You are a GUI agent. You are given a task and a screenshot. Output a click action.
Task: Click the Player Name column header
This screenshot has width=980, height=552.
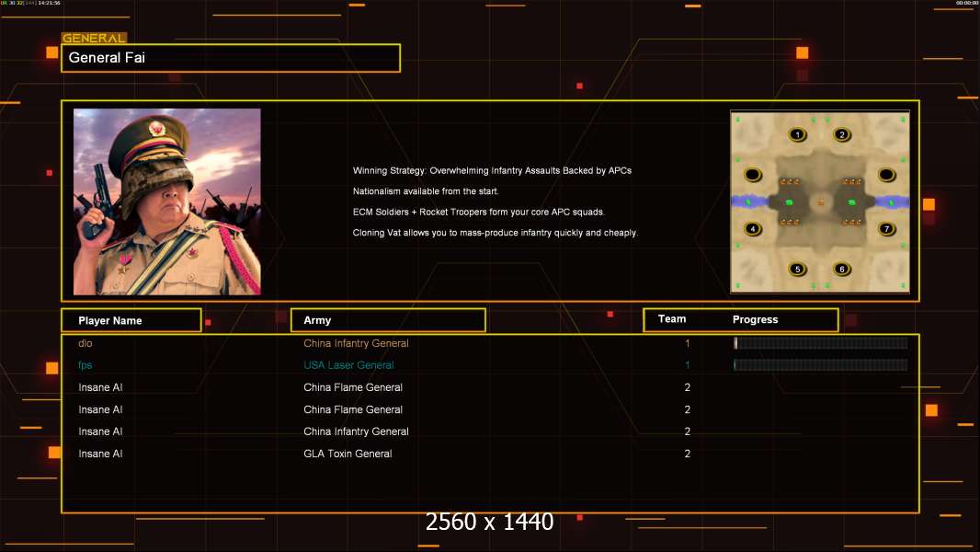[131, 320]
